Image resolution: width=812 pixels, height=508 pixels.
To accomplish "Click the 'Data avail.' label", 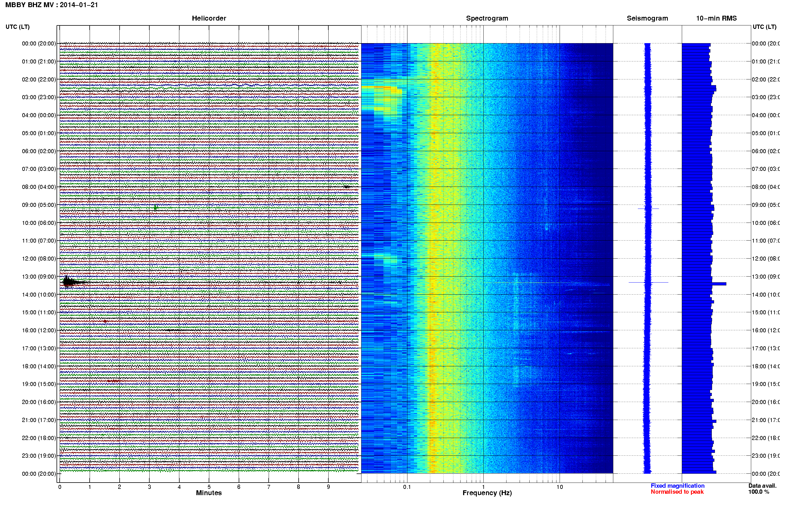I will point(762,486).
